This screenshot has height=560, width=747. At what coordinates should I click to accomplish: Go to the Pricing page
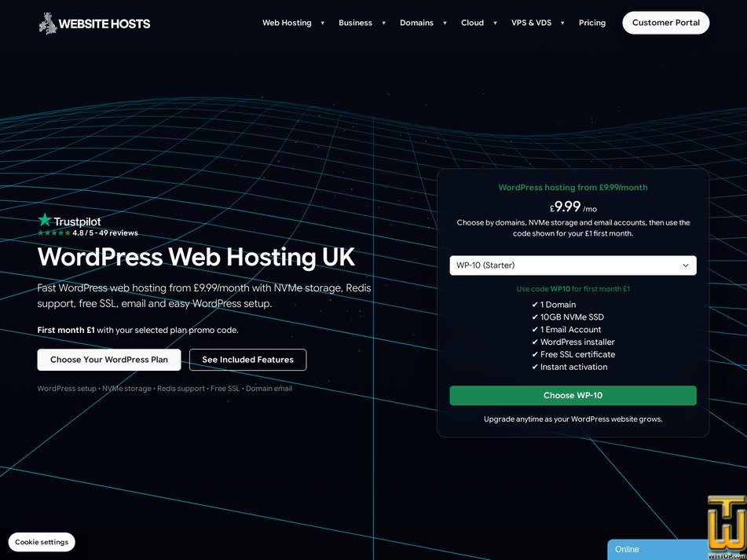(592, 23)
